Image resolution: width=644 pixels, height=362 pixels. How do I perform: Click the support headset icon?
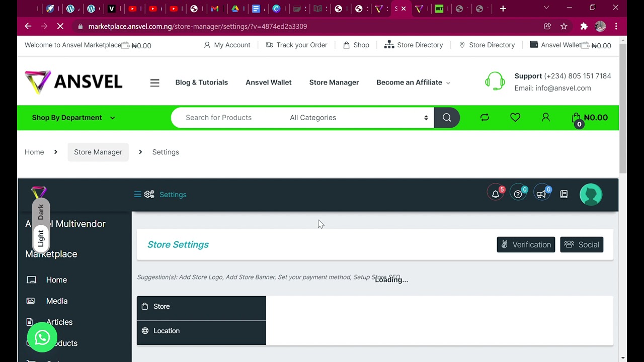click(x=495, y=81)
